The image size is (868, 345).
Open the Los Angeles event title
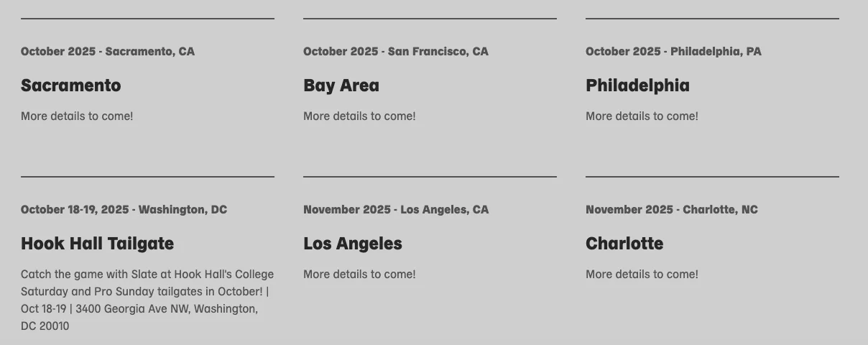tap(352, 244)
